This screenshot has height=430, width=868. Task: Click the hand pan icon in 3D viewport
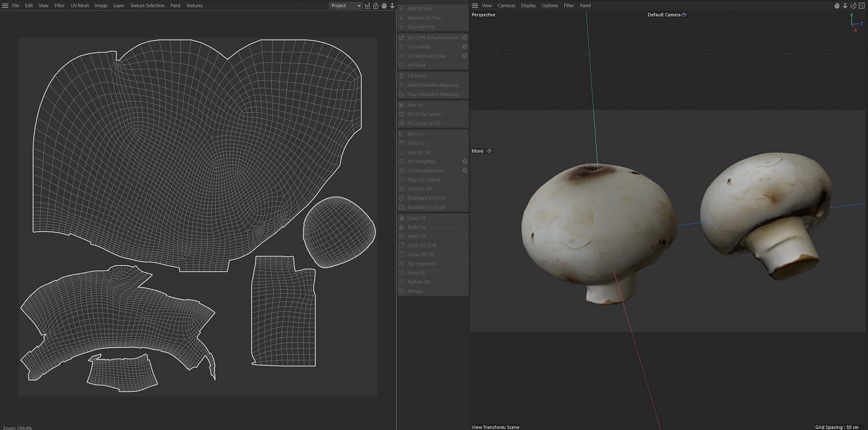tap(837, 5)
